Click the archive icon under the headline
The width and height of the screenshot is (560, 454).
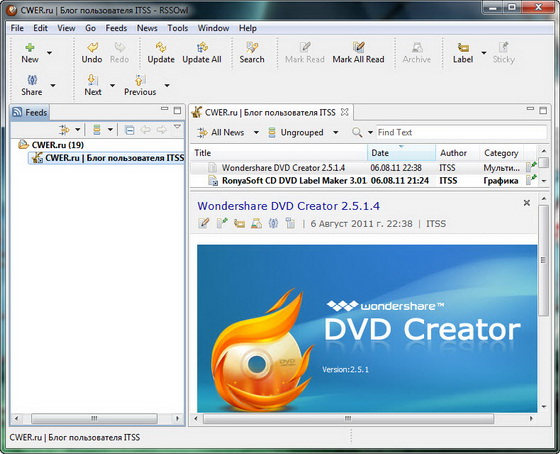pyautogui.click(x=256, y=224)
